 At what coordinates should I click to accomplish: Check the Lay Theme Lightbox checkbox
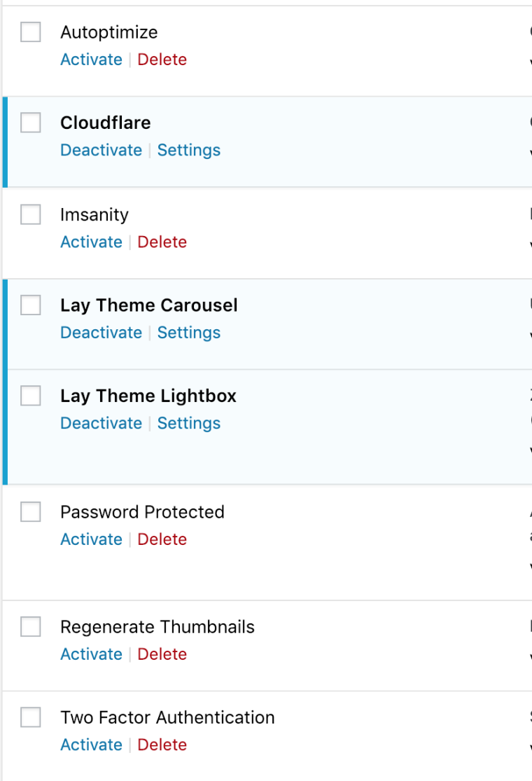point(31,396)
